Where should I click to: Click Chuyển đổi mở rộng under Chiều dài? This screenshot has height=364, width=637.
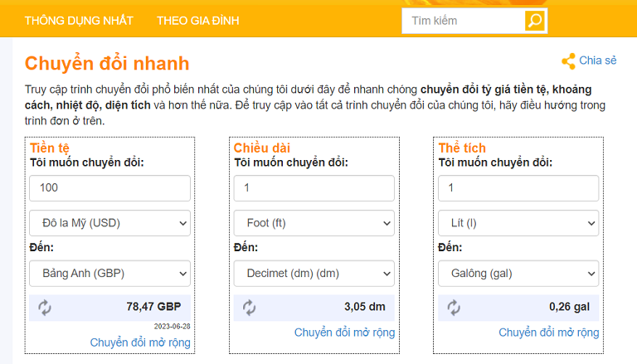tap(344, 332)
